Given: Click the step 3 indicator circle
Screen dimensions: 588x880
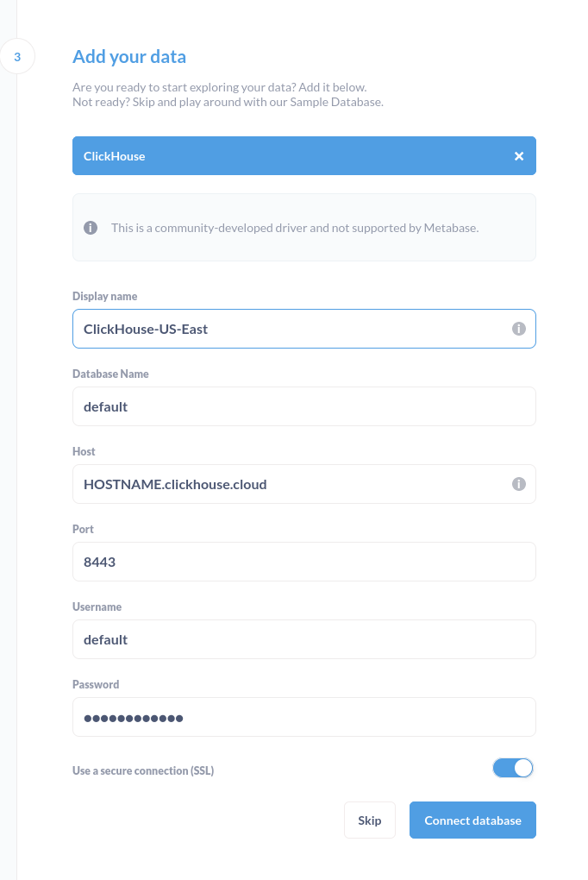Looking at the screenshot, I should [17, 56].
